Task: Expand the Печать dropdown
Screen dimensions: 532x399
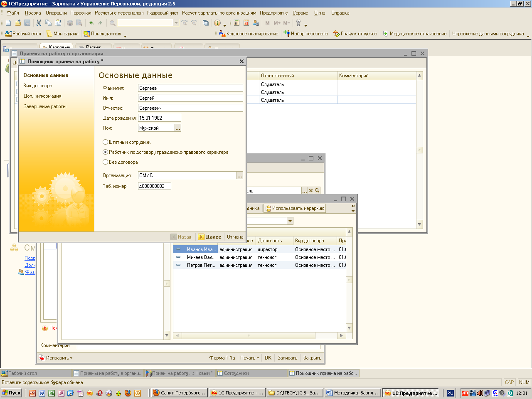Action: tap(249, 358)
